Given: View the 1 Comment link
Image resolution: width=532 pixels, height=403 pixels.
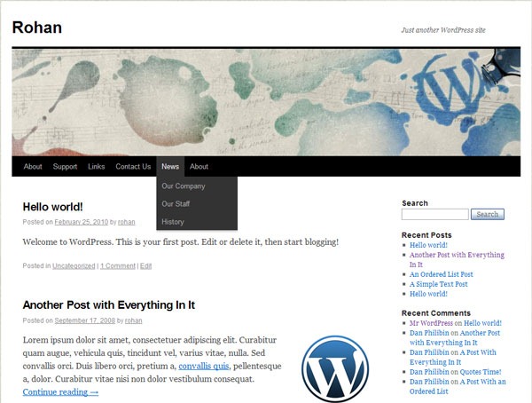Looking at the screenshot, I should tap(118, 265).
